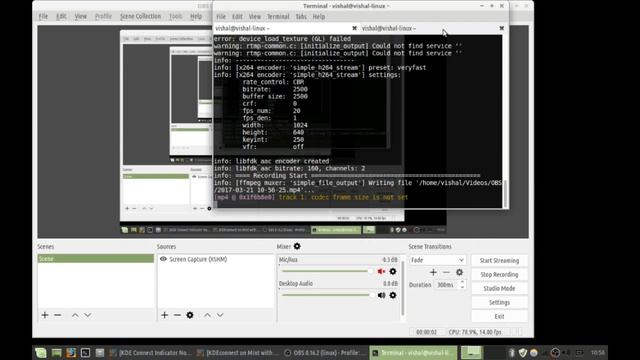Switch to Terminal taskbar window entry
640x360 pixels.
tap(413, 353)
